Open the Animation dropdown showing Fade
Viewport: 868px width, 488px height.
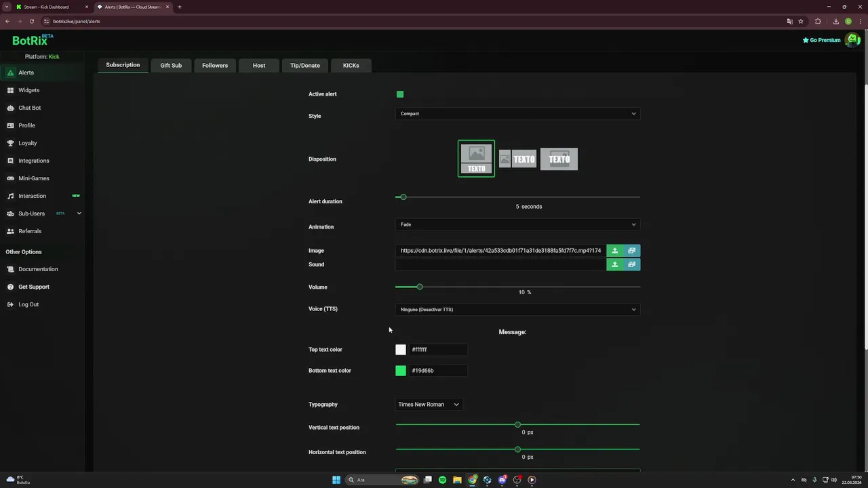(517, 224)
